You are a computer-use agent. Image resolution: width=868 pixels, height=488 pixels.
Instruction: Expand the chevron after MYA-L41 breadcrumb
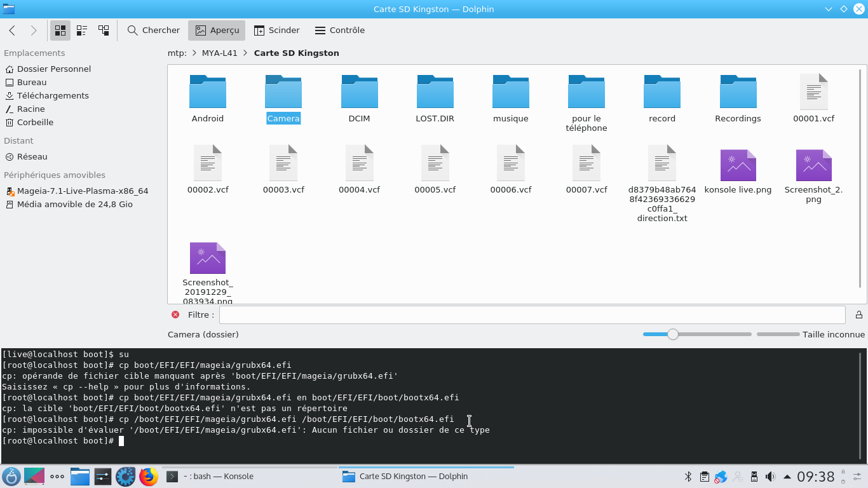tap(246, 53)
